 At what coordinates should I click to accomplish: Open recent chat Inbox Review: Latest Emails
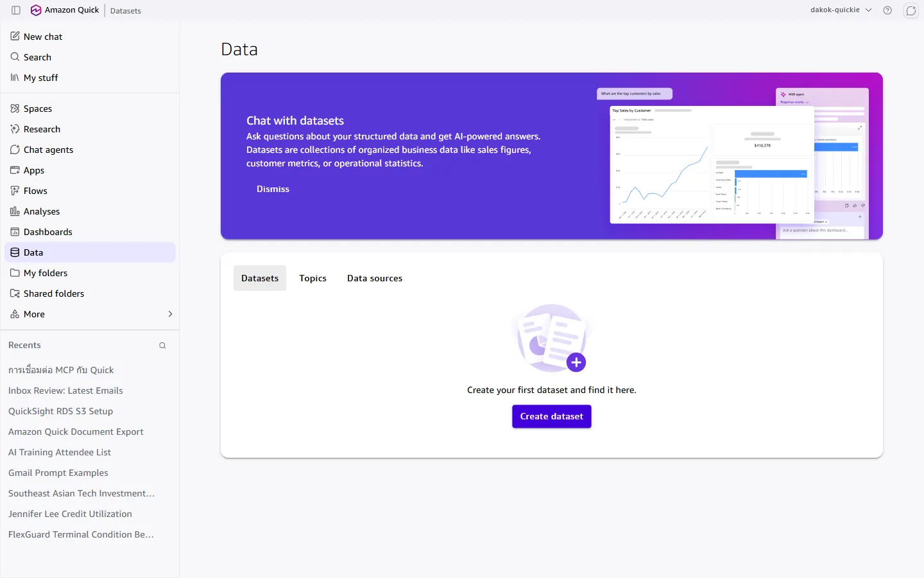click(x=65, y=390)
